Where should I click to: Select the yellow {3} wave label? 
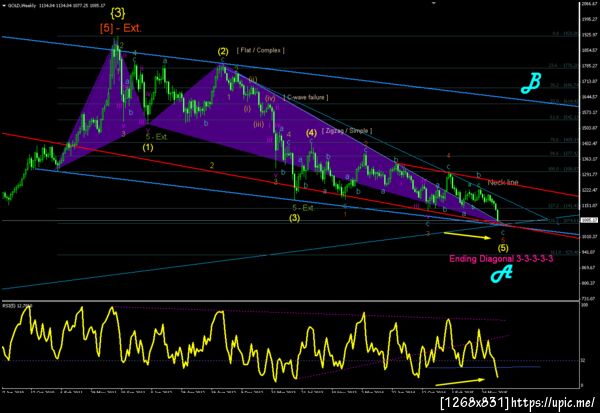[x=118, y=13]
